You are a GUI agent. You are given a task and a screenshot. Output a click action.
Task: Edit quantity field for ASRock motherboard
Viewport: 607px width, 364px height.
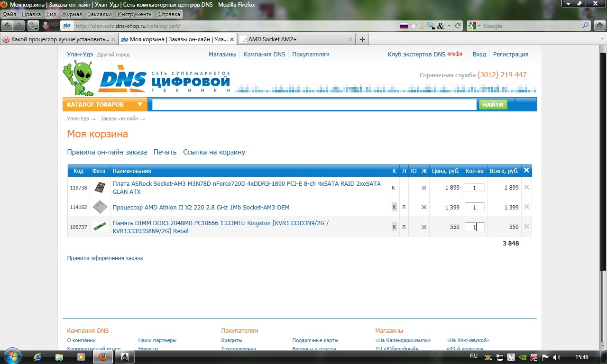click(x=474, y=188)
